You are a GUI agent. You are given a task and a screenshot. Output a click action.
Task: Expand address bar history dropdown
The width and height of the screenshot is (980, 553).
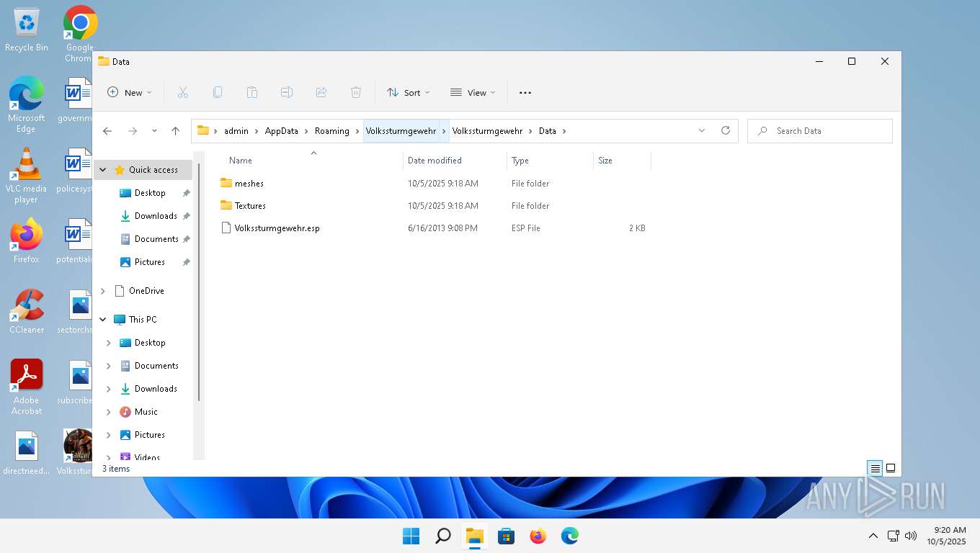click(702, 130)
